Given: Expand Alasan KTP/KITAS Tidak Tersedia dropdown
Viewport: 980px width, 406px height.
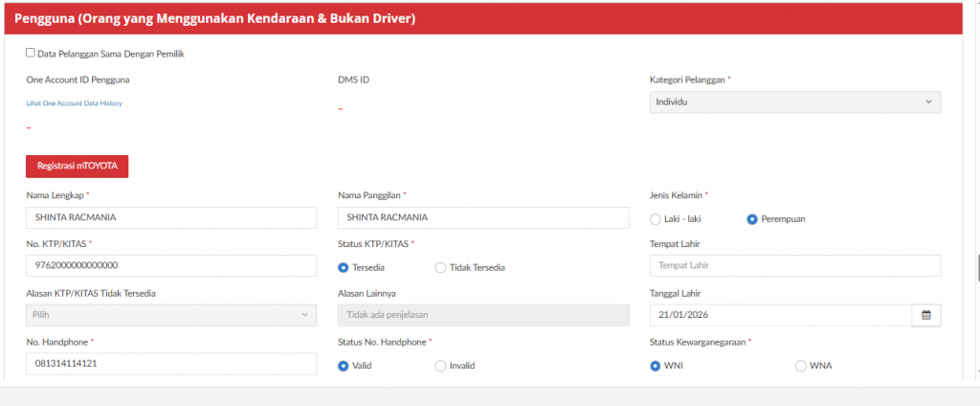Looking at the screenshot, I should point(171,315).
